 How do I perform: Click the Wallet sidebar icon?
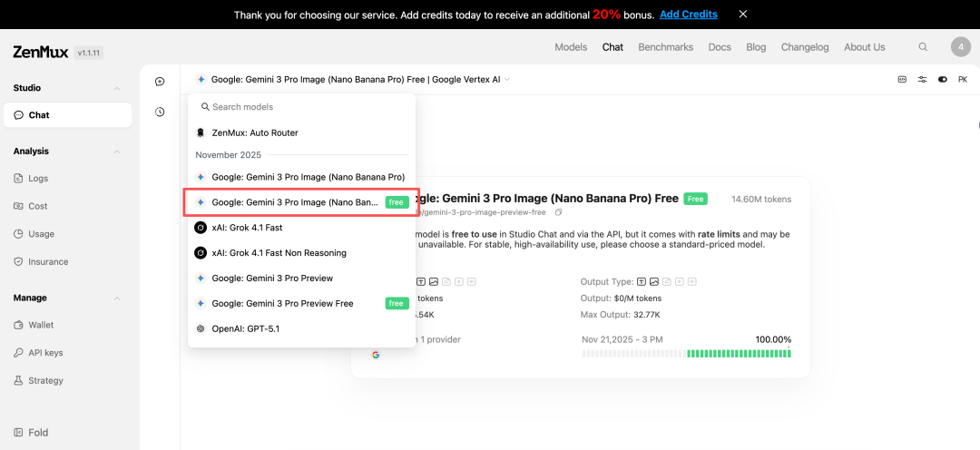click(18, 325)
